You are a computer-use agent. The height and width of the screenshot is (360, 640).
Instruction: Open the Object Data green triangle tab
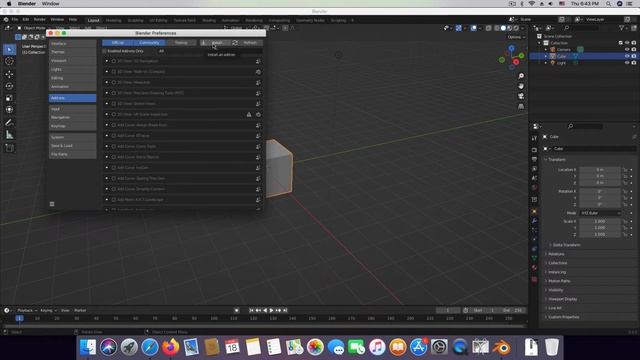coord(534,258)
